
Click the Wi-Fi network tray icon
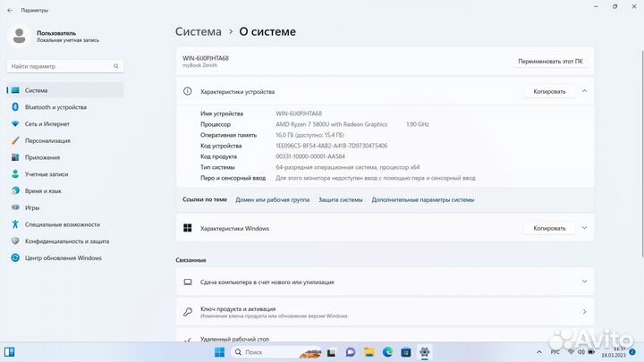[571, 352]
